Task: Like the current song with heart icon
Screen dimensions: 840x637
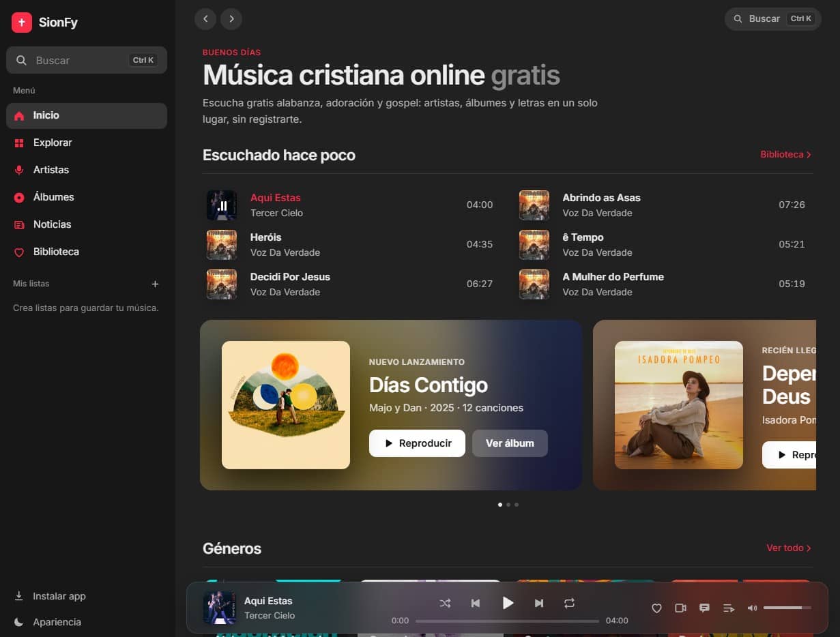Action: [656, 608]
